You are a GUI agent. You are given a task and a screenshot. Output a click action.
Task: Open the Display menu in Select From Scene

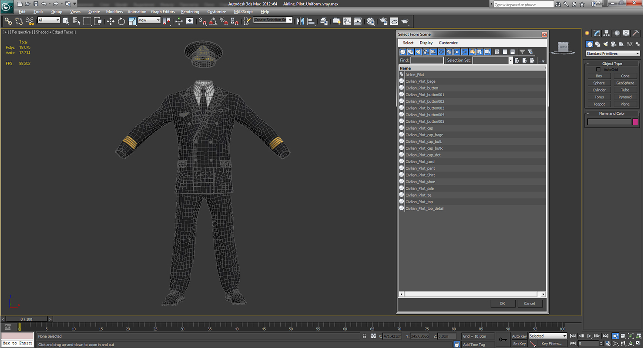coord(426,43)
